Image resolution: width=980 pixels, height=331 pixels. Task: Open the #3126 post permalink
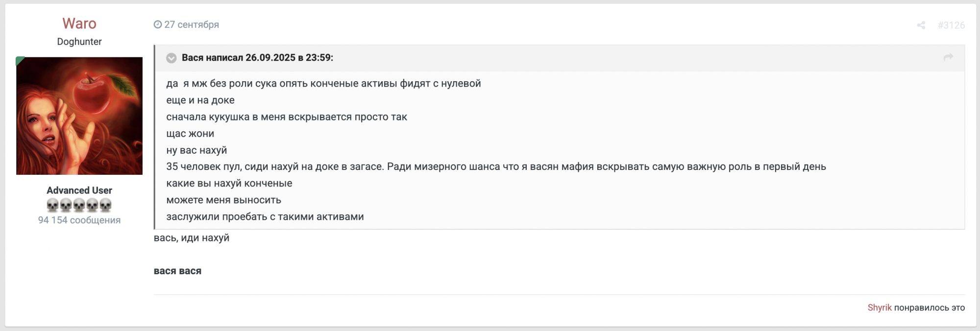pos(951,25)
